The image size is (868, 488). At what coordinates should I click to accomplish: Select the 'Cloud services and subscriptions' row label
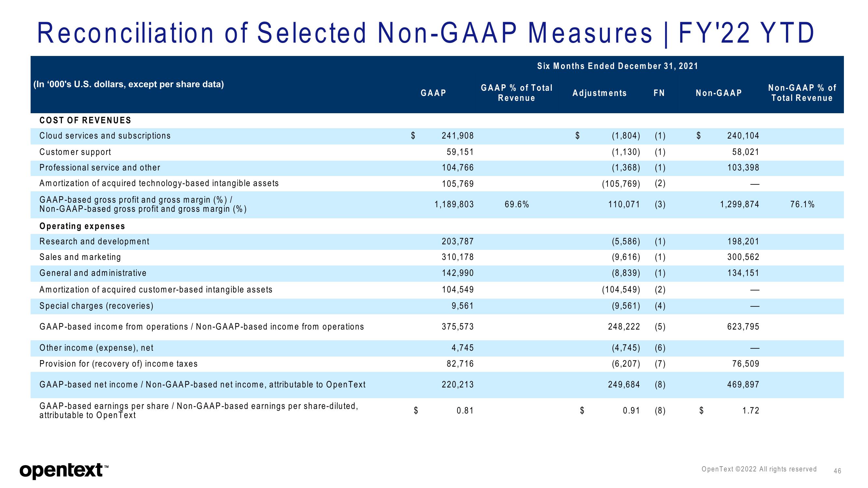click(x=105, y=136)
